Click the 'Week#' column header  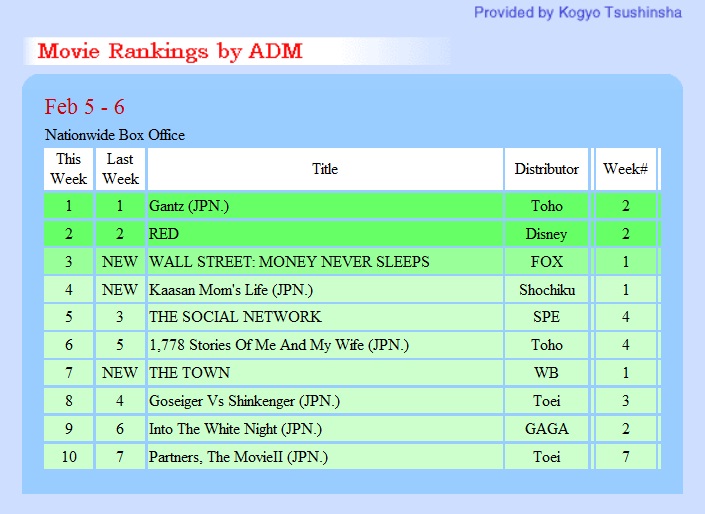[625, 169]
